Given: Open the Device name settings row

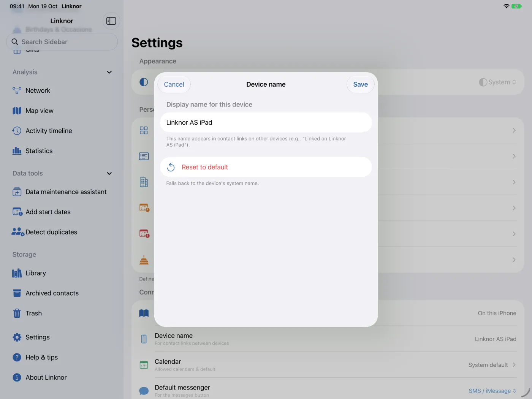Looking at the screenshot, I should 328,339.
